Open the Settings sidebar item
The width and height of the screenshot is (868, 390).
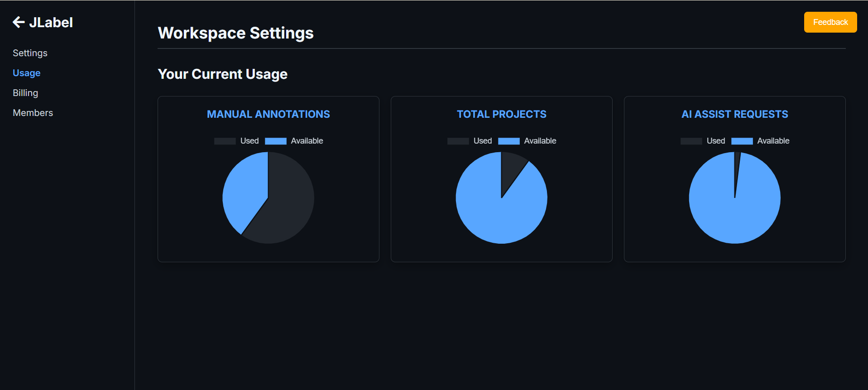click(30, 53)
